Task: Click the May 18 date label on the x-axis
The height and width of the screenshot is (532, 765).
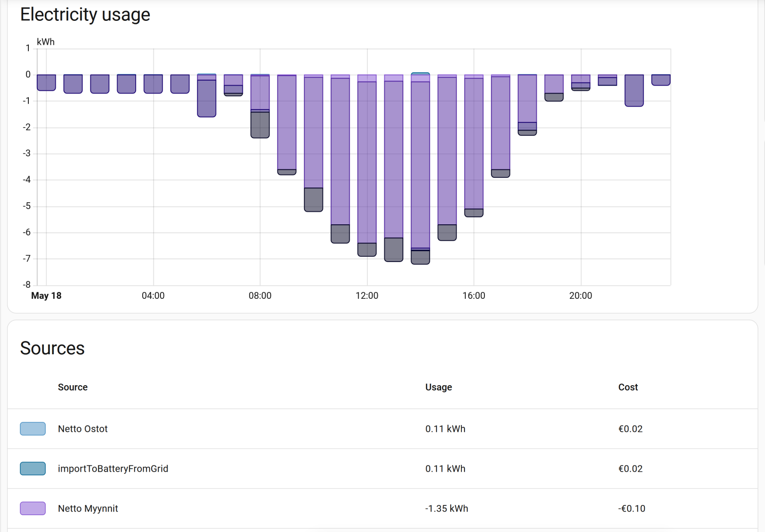Action: (x=46, y=296)
